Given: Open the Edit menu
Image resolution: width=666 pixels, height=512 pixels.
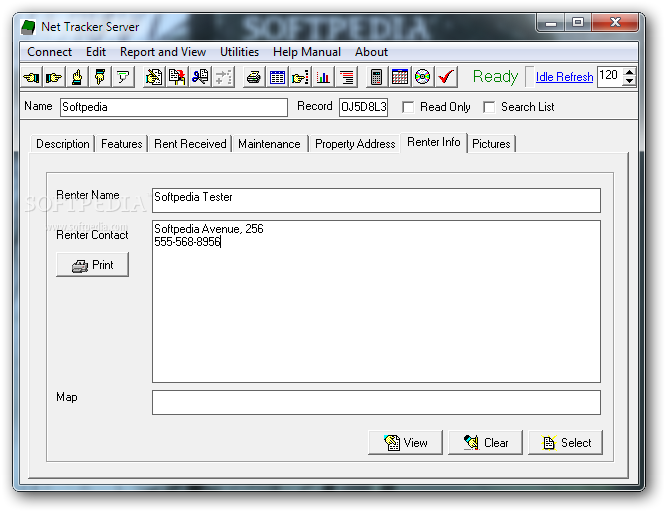Looking at the screenshot, I should click(96, 52).
